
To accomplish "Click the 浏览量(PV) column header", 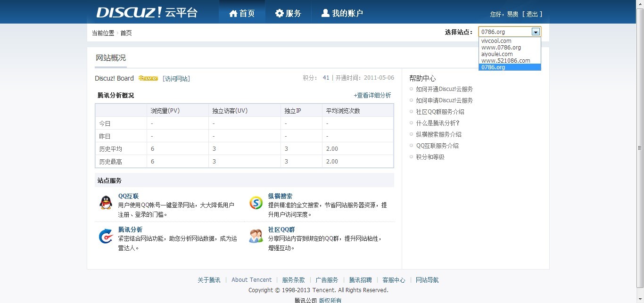I will coord(165,111).
